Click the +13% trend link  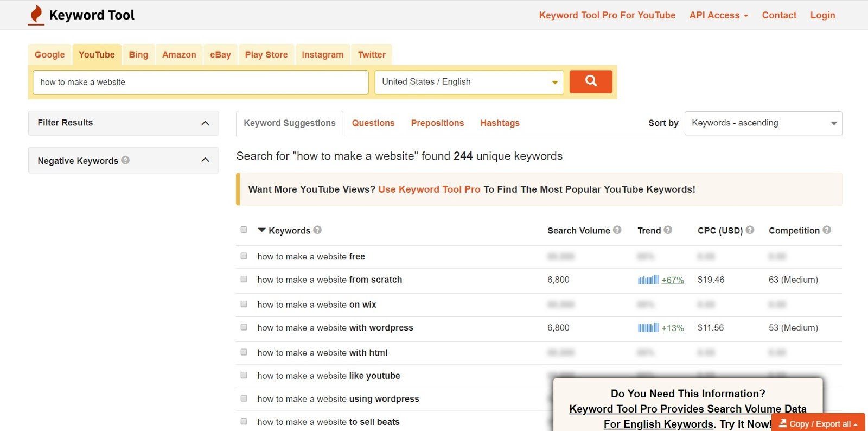(x=673, y=328)
